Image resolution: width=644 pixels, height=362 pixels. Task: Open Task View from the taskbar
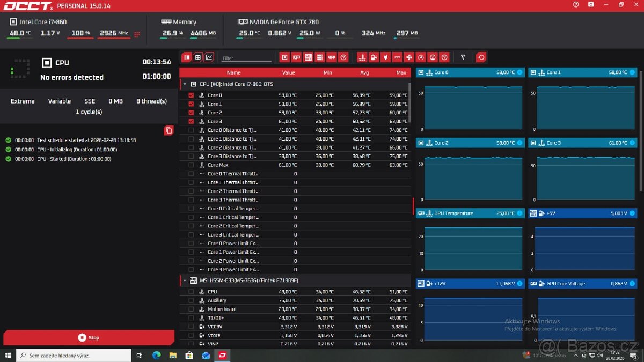[x=140, y=355]
